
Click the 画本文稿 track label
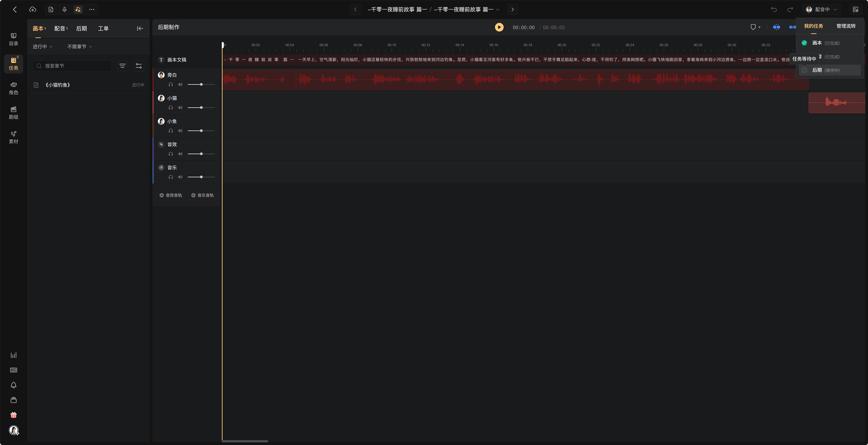click(x=177, y=60)
